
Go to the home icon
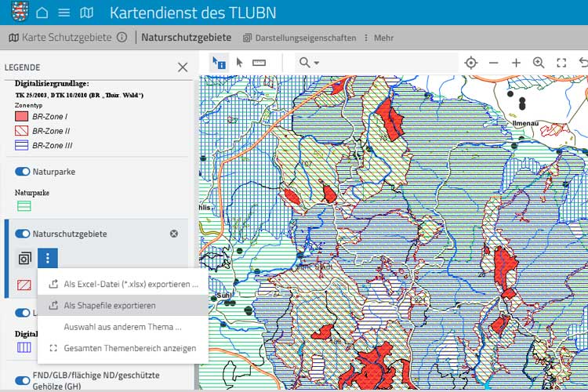pos(42,13)
